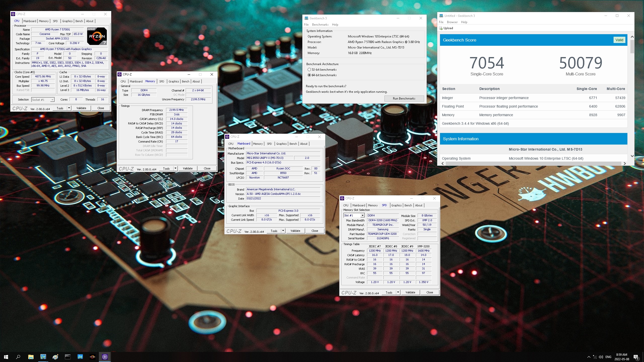644x362 pixels.
Task: Click Validate in CPU-Z CPU window
Action: (x=81, y=108)
